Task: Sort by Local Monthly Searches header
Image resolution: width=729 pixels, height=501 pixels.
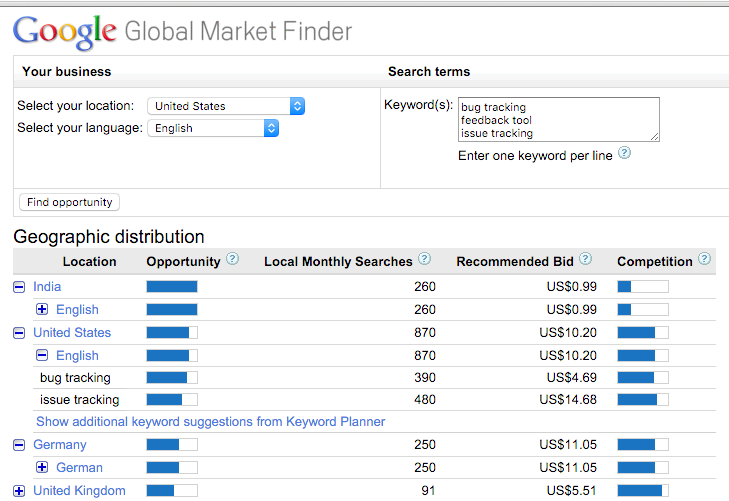Action: [x=338, y=262]
